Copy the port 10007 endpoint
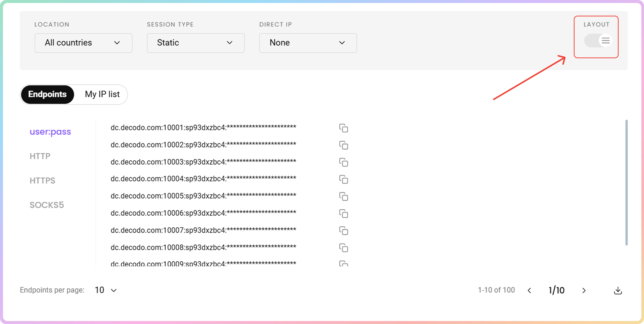644x324 pixels. pos(343,230)
